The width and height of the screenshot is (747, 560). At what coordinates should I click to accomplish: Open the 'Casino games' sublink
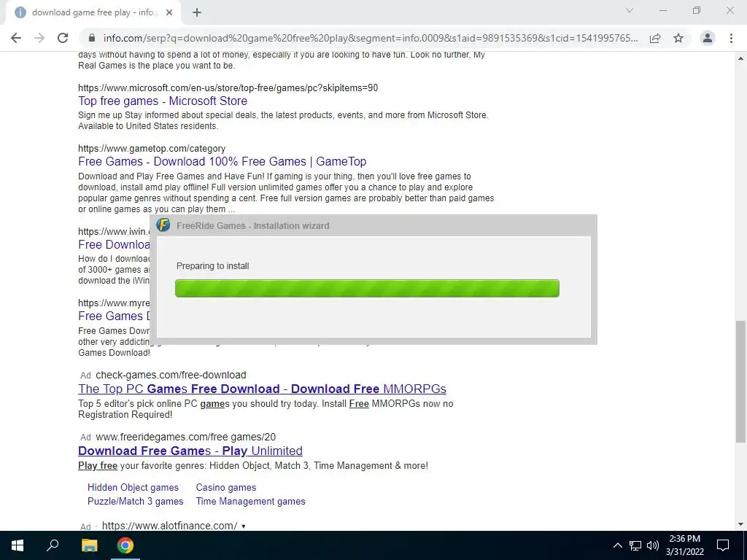click(226, 488)
